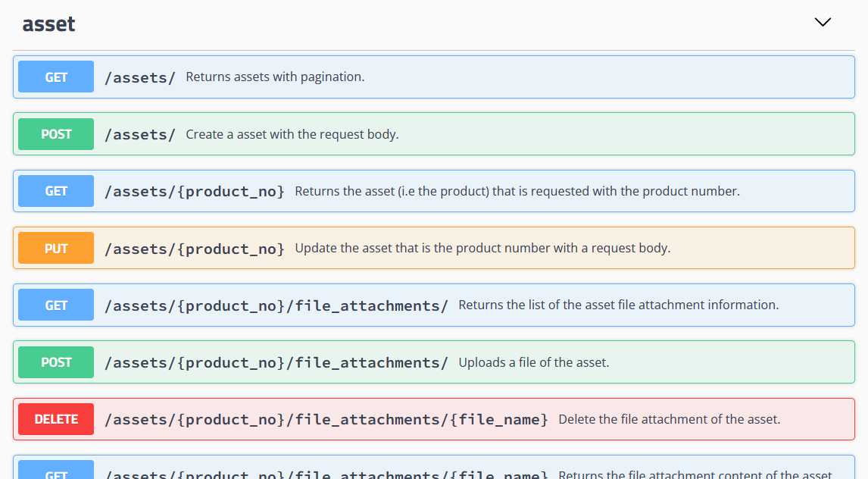
Task: Expand 'Uploads a file of the asset.' description
Action: click(533, 363)
